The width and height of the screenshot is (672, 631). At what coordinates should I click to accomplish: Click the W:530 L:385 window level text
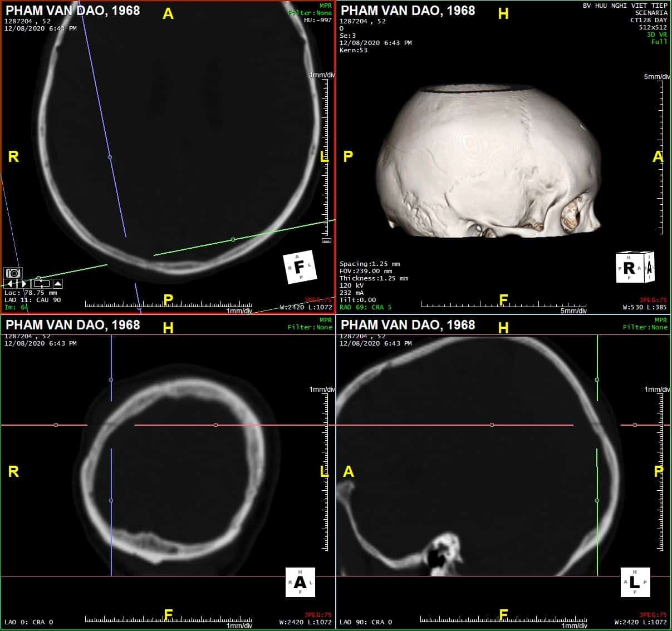pos(644,307)
